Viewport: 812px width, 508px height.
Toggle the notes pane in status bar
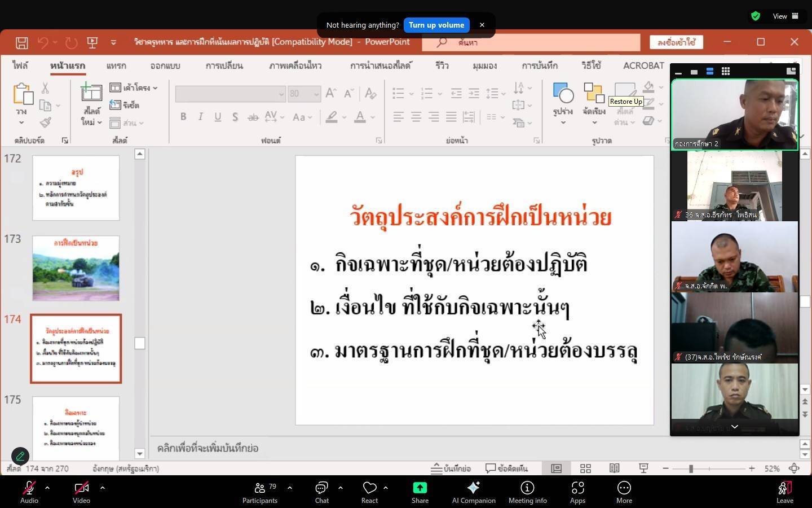451,468
